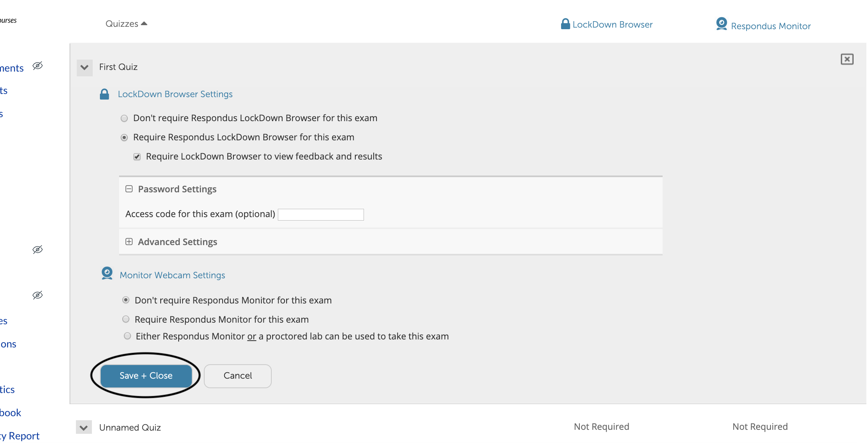
Task: Enable Require LockDown Browser to view feedback
Action: [138, 156]
